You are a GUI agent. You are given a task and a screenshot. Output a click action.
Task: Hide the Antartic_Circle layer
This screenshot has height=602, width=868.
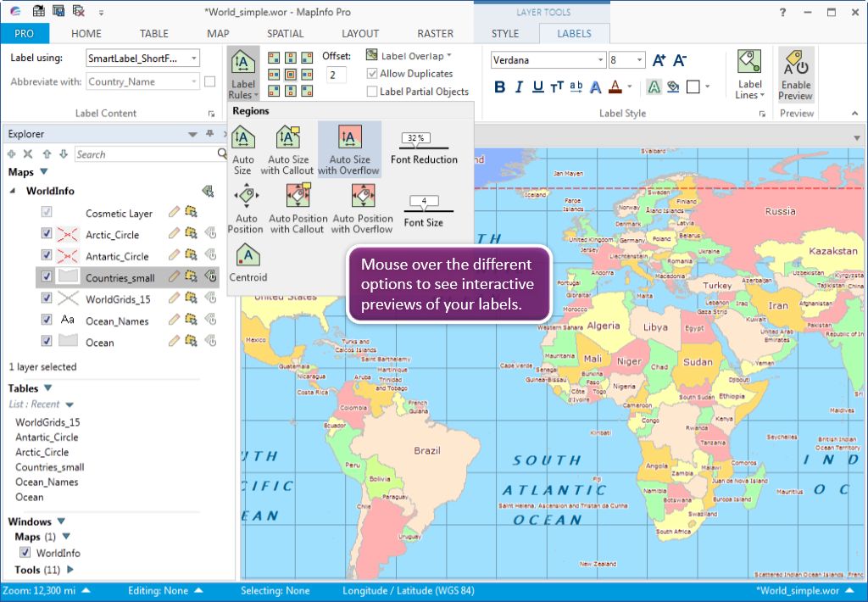click(47, 254)
